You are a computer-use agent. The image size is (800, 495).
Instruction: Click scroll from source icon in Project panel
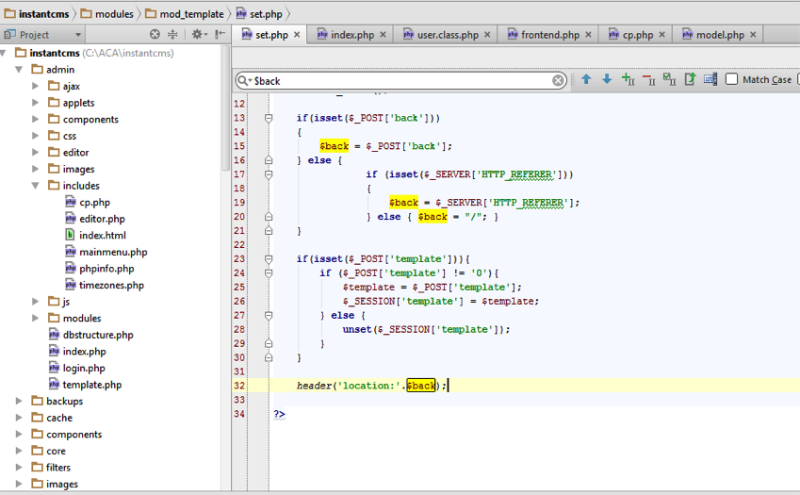[154, 34]
